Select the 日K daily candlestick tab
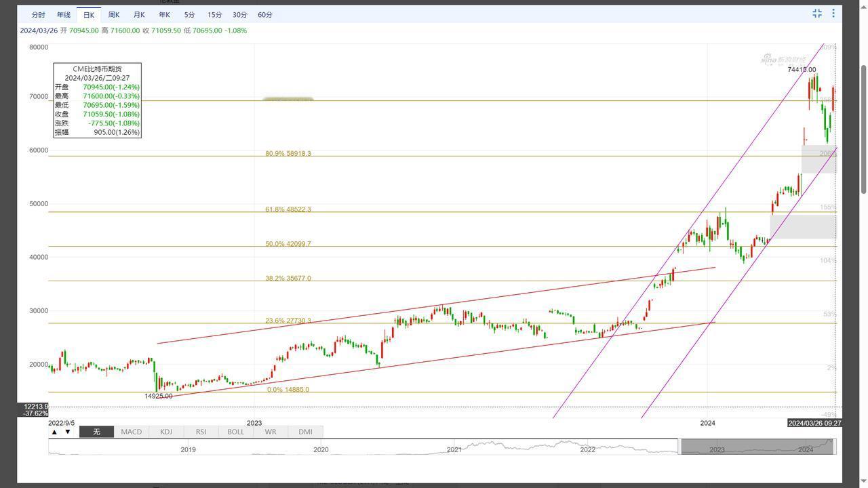The height and width of the screenshot is (488, 868). 89,14
